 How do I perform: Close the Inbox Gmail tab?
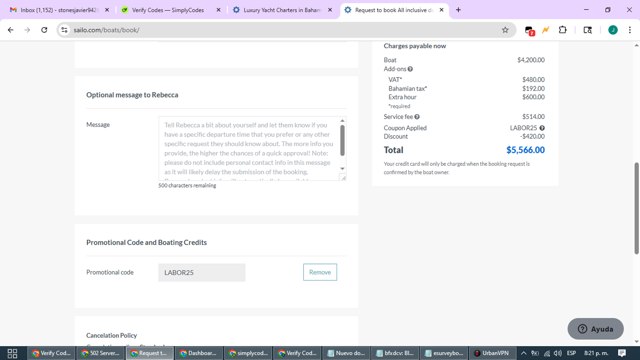107,10
